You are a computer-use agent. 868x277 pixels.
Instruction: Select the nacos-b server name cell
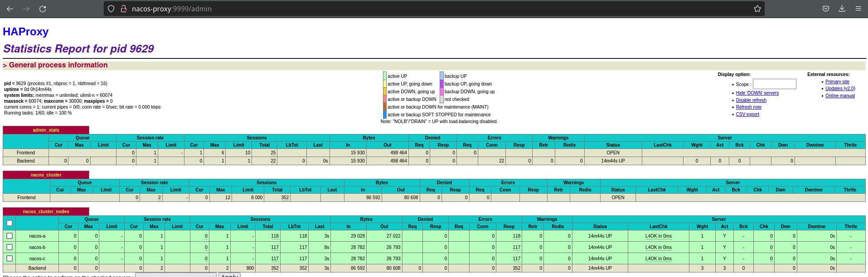click(37, 248)
